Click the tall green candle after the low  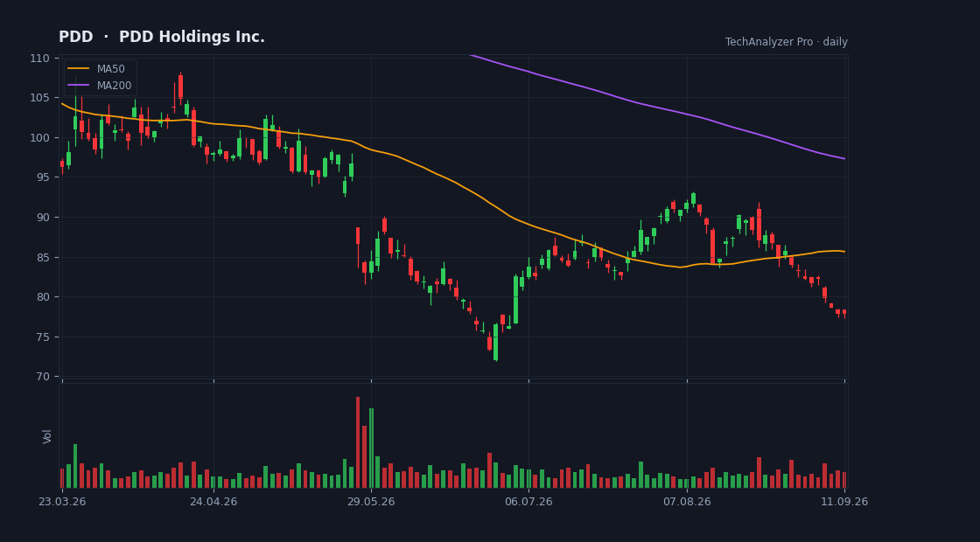point(515,300)
